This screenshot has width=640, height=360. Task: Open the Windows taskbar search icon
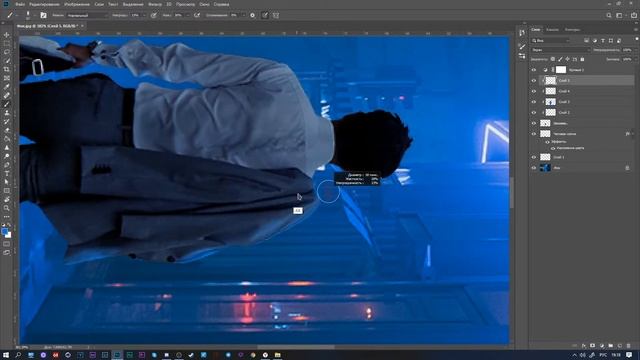(18, 355)
